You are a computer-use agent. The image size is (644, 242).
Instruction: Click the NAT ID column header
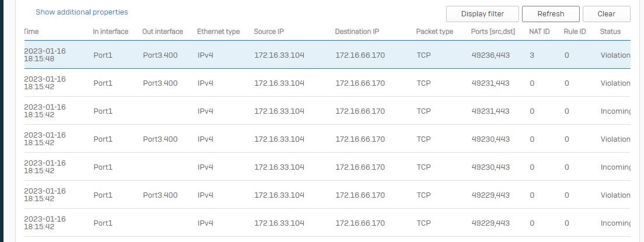pyautogui.click(x=539, y=31)
